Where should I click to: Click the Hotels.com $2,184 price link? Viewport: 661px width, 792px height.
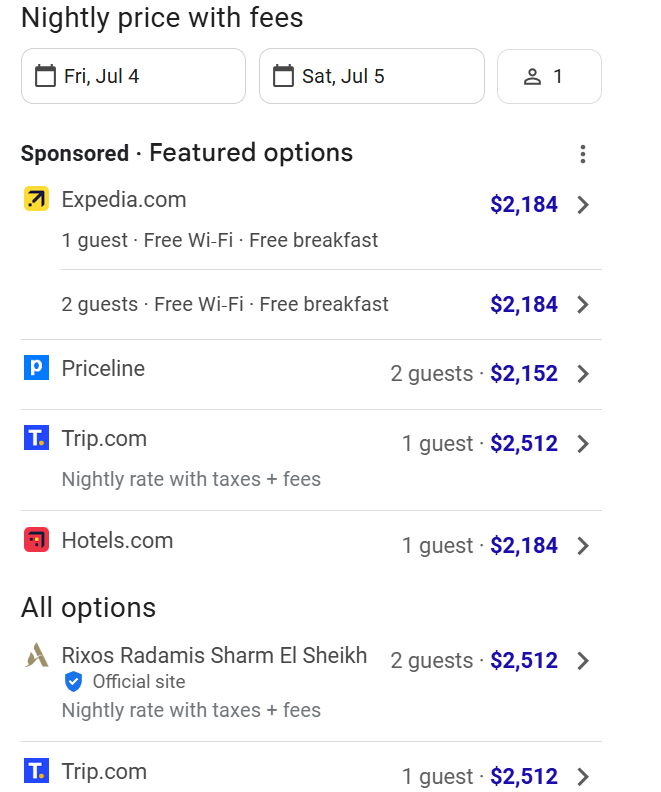524,546
